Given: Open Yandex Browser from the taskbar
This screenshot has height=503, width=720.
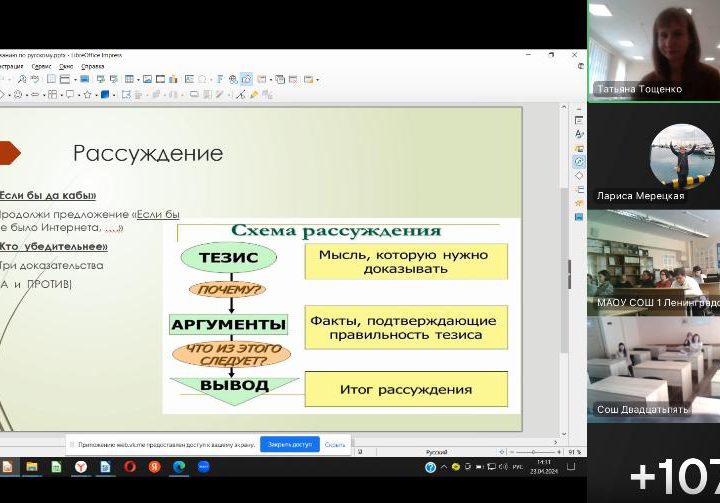Looking at the screenshot, I should coord(81,467).
